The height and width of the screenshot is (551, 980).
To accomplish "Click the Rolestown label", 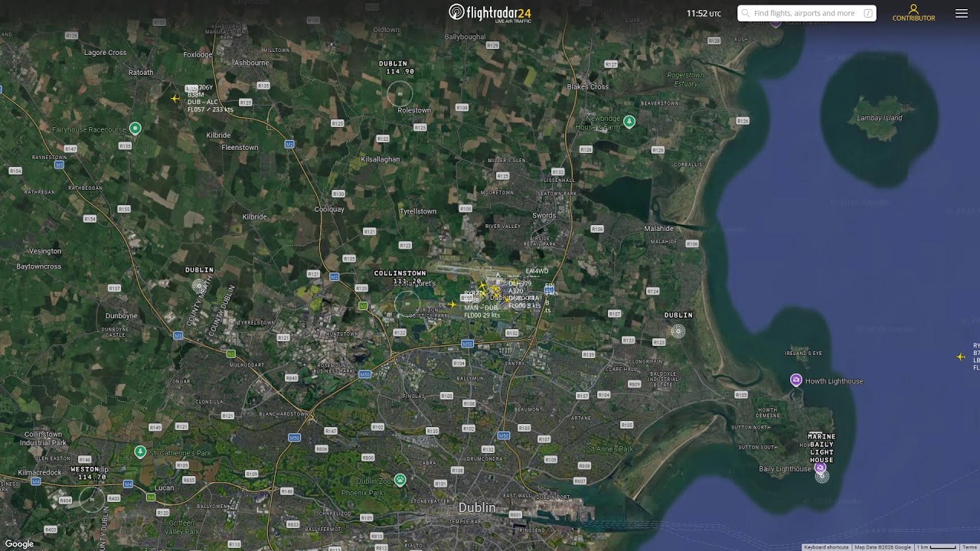I will [414, 110].
